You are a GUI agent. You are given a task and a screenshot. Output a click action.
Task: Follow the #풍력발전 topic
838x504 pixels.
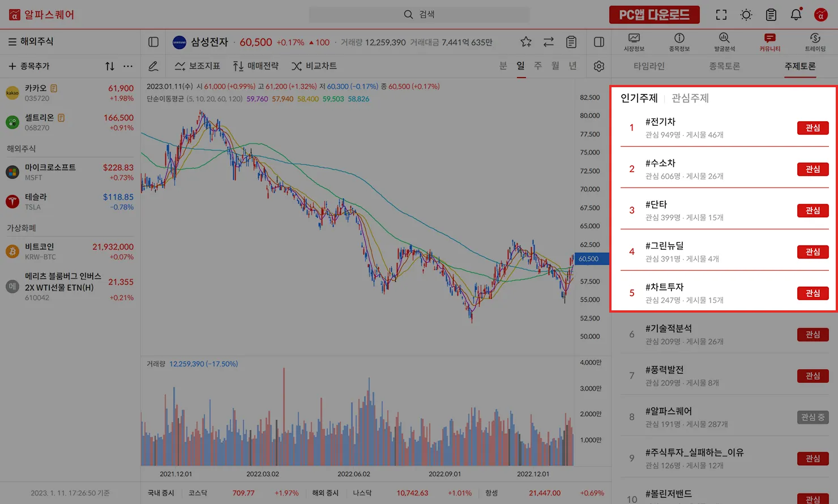(813, 376)
